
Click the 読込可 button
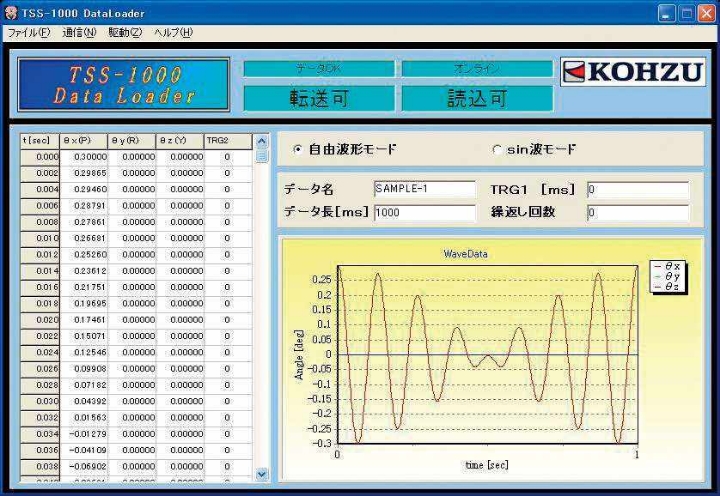[477, 98]
